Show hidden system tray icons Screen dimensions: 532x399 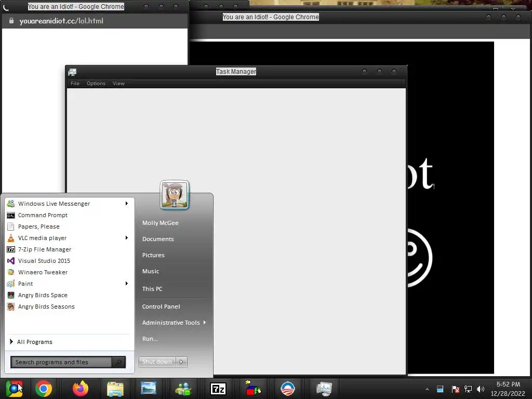427,389
